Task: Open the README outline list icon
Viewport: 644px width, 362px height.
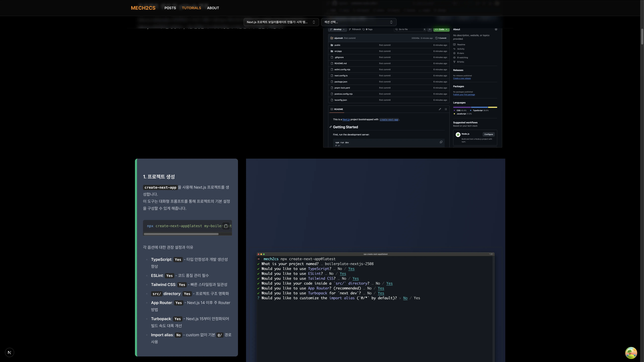Action: [x=446, y=109]
